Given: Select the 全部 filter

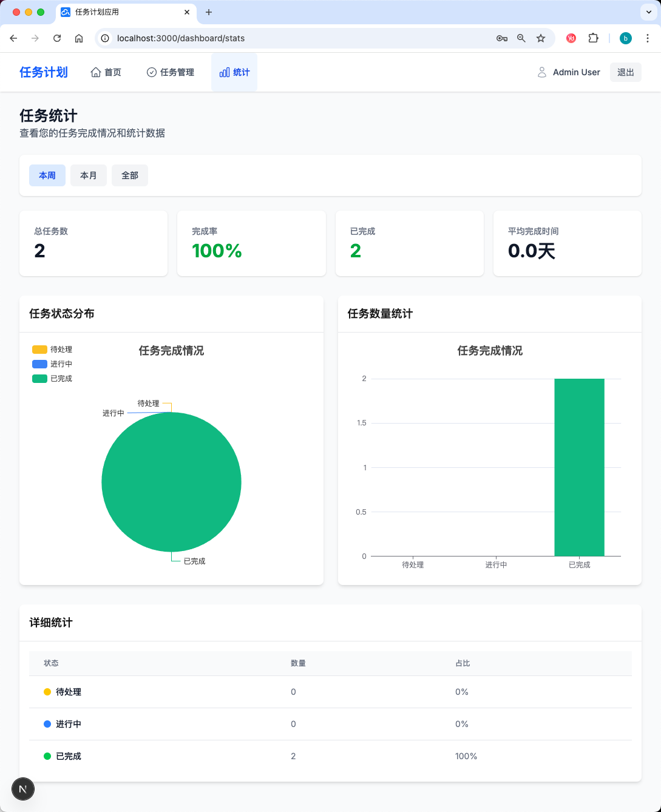Looking at the screenshot, I should pos(130,175).
